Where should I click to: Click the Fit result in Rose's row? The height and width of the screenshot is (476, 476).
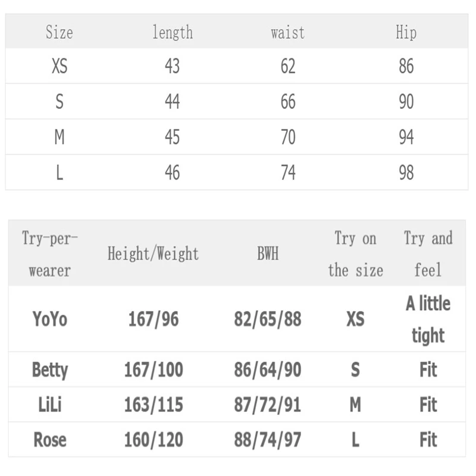(428, 440)
